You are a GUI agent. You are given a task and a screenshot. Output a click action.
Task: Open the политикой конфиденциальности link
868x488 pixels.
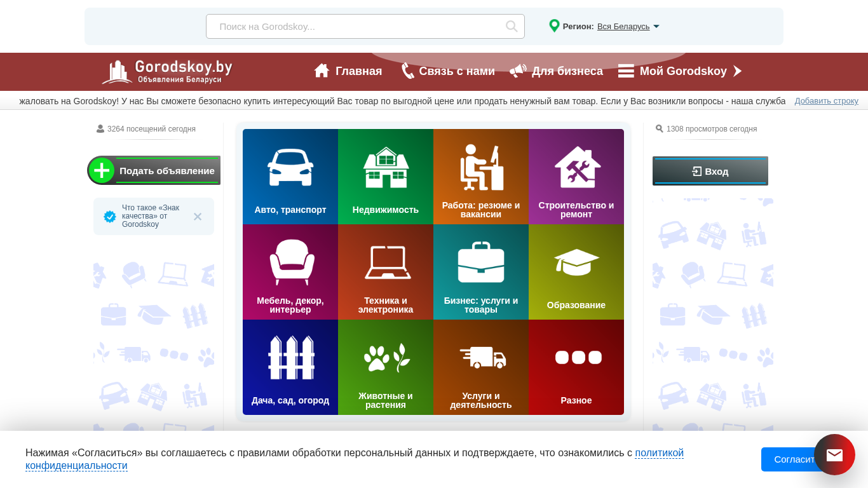[355, 459]
